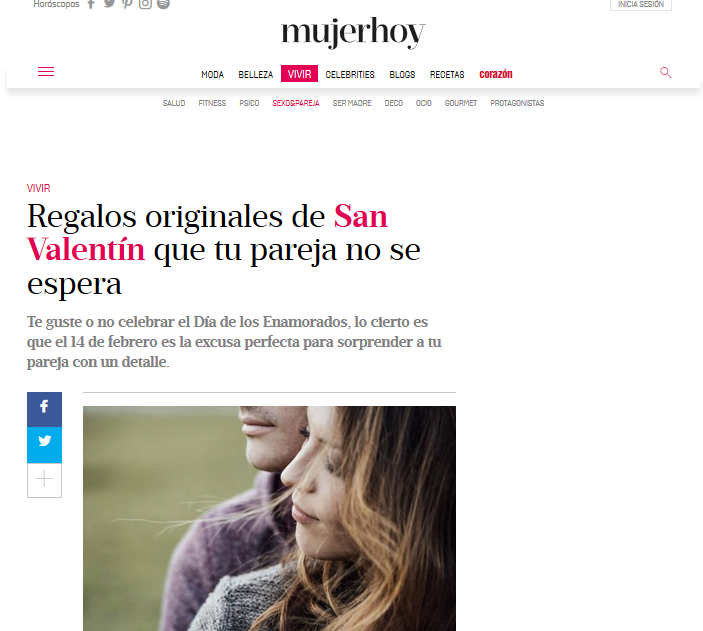Open the Recetas section
The height and width of the screenshot is (631, 703).
447,74
